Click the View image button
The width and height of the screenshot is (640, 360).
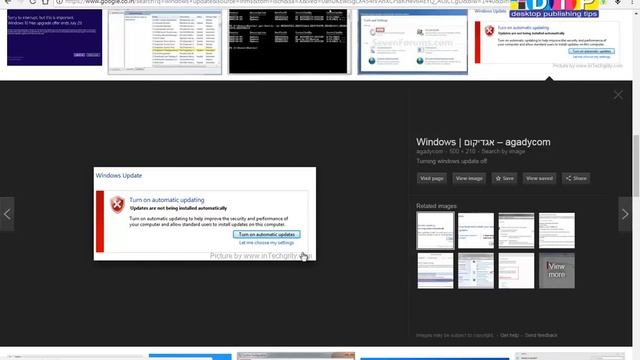coord(469,178)
